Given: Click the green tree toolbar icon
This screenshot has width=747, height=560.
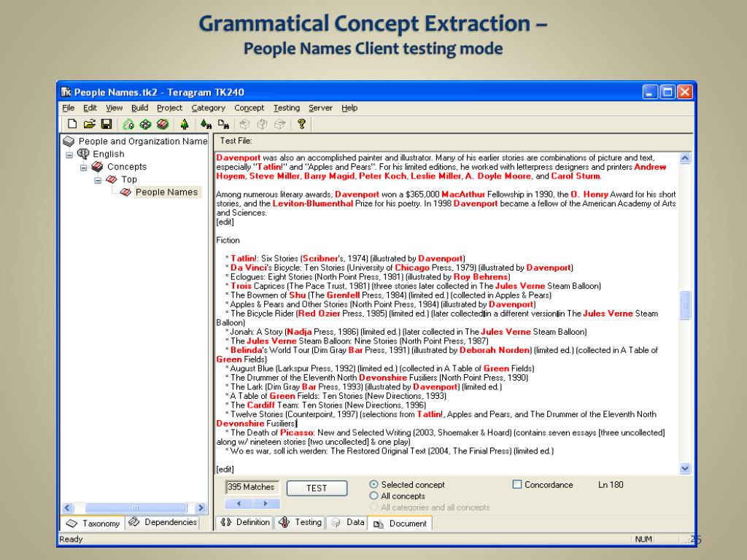Looking at the screenshot, I should pyautogui.click(x=185, y=124).
